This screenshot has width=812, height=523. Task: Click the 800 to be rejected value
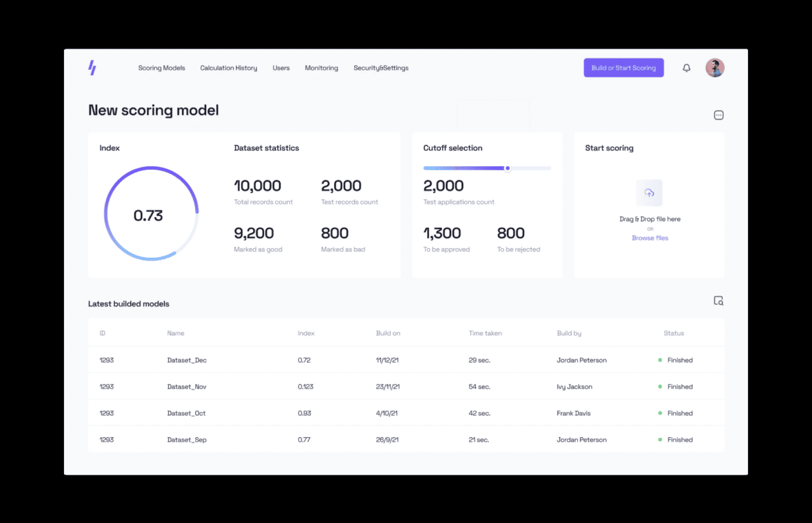pyautogui.click(x=511, y=233)
